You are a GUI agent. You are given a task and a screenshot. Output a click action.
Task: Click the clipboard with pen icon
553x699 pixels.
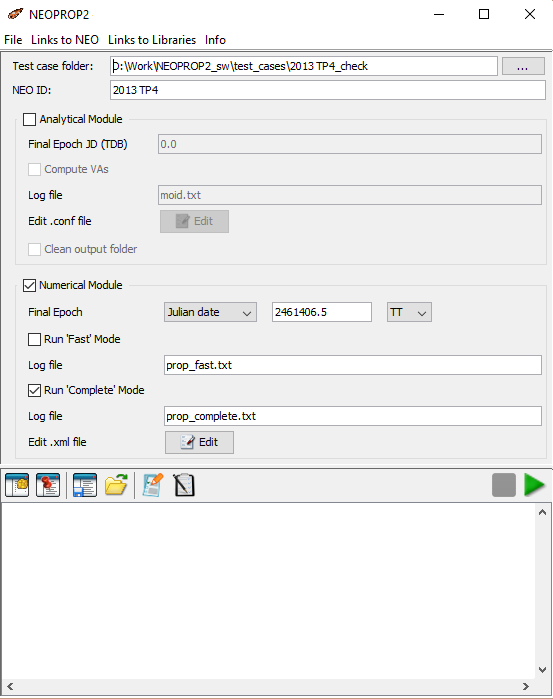(x=184, y=485)
